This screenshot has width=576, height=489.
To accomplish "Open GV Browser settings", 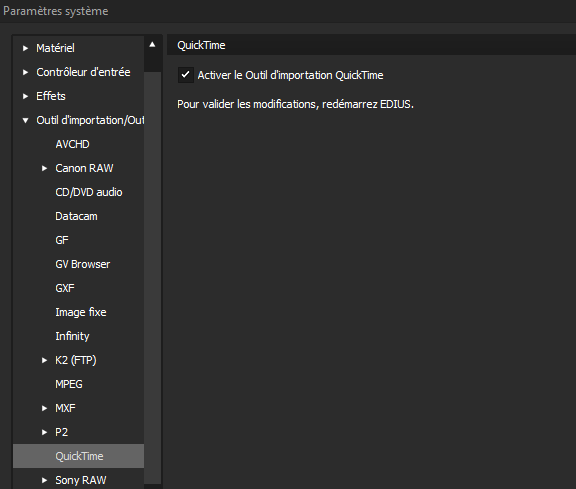I will pos(83,264).
